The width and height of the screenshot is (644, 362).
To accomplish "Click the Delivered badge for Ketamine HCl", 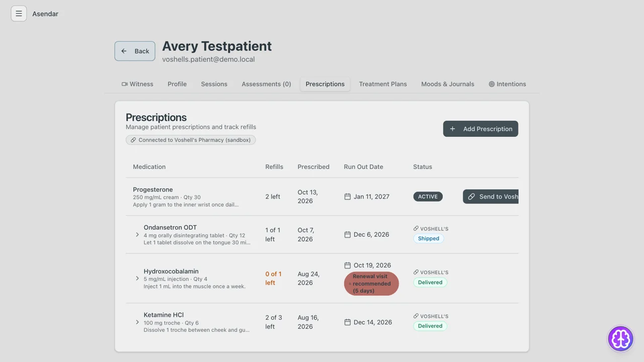I will (430, 326).
